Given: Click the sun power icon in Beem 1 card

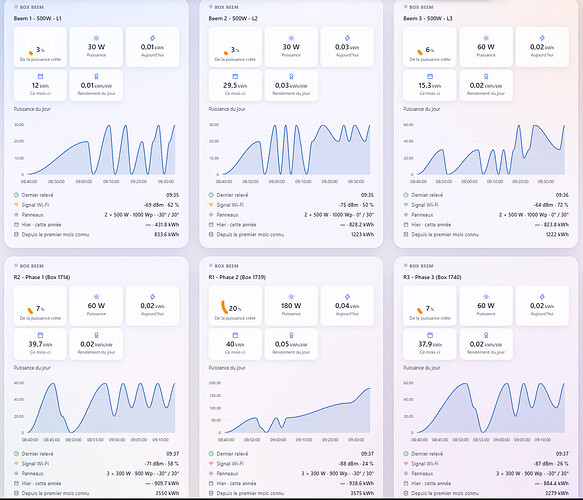Looking at the screenshot, I should 96,38.
